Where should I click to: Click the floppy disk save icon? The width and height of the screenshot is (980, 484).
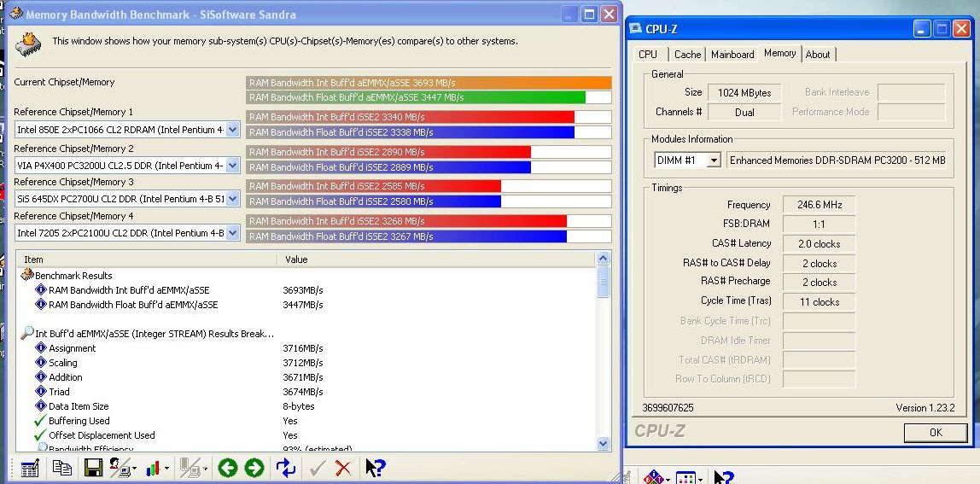pos(93,468)
